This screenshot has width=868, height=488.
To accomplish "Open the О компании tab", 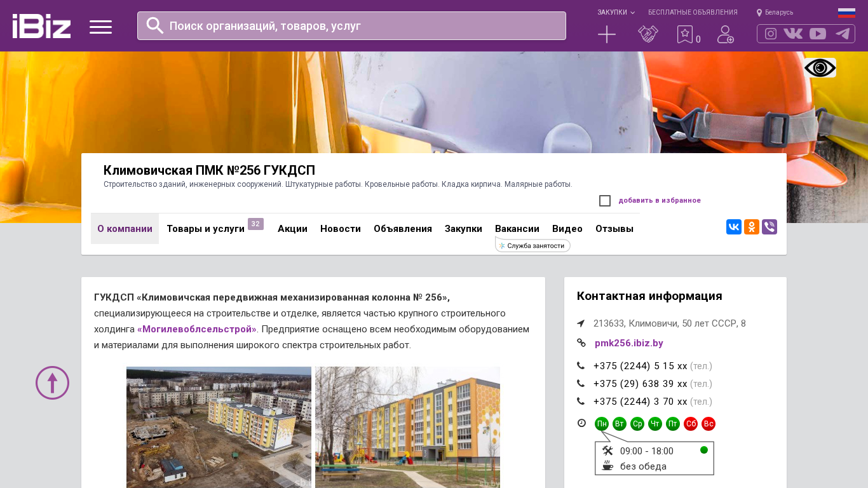I will coord(125,229).
